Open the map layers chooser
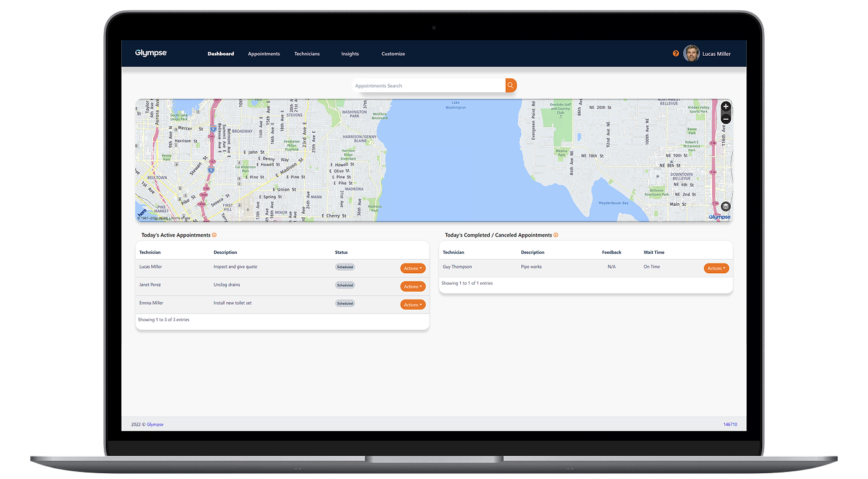The height and width of the screenshot is (479, 868). (x=725, y=206)
